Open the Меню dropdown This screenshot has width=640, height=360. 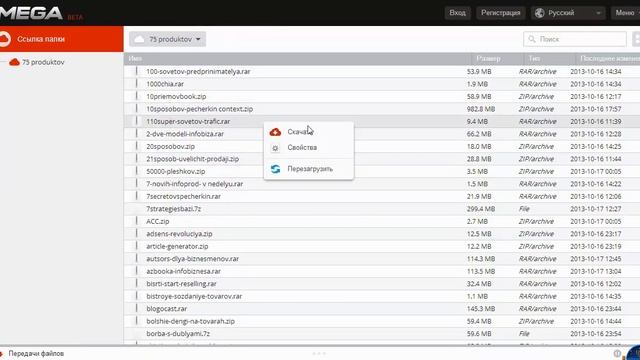tap(626, 13)
